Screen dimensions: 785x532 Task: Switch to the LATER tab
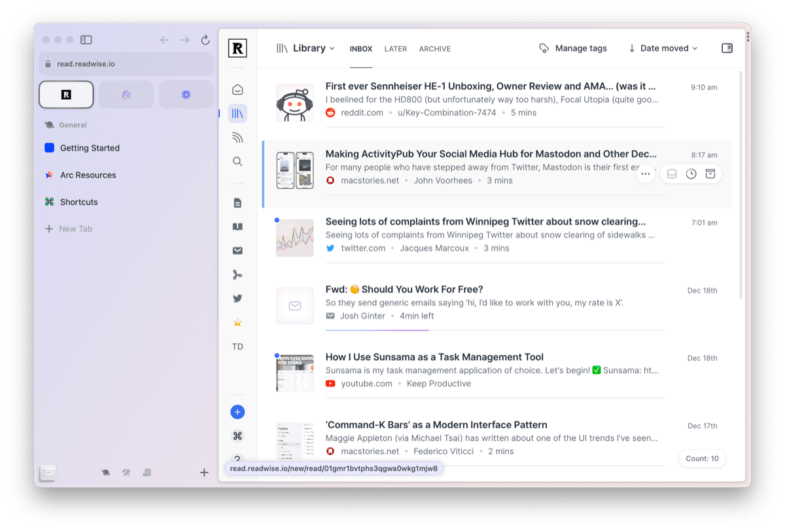point(396,49)
